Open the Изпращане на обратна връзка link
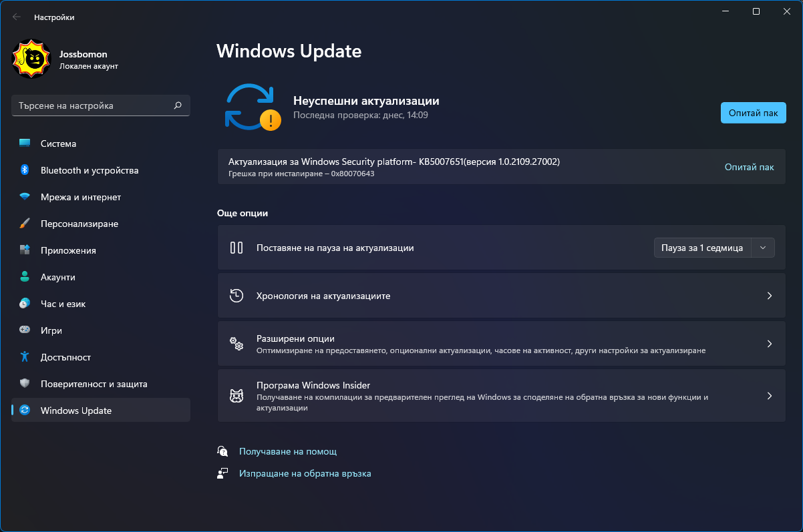This screenshot has height=532, width=803. (x=305, y=473)
